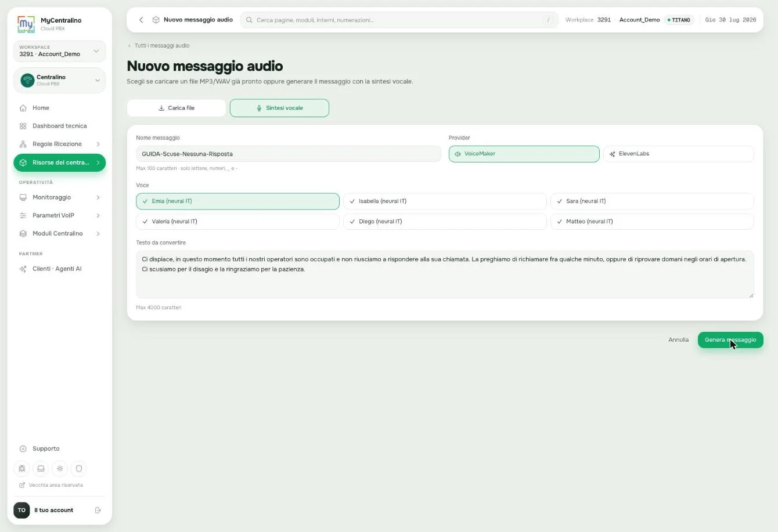Click the date Gio 30 lug 2026
The image size is (778, 532).
730,20
